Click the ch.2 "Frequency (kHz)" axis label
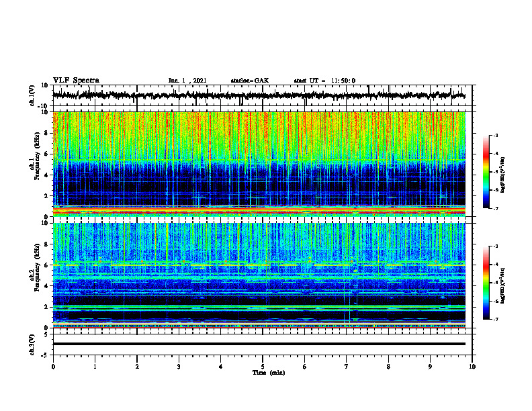 click(37, 267)
